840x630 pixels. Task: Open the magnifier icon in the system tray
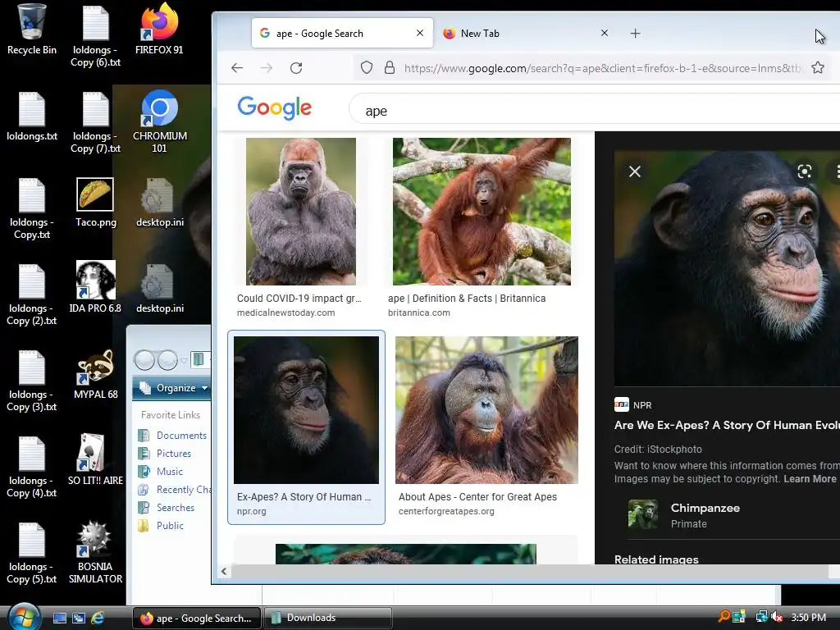click(x=724, y=617)
